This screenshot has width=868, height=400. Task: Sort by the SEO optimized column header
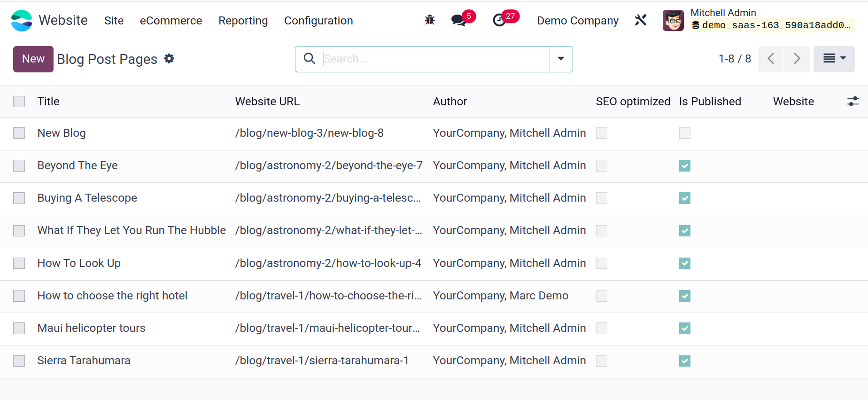(x=633, y=102)
